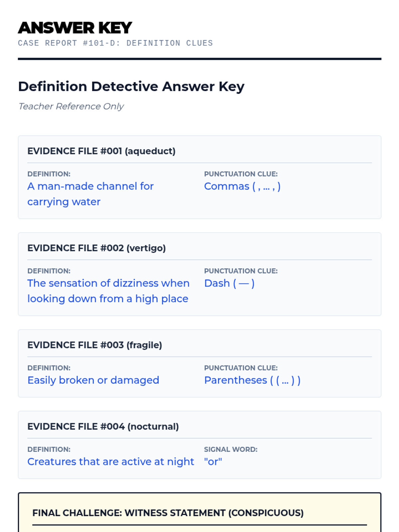Click the SIGNAL WORD label
This screenshot has width=399, height=532.
pos(230,450)
